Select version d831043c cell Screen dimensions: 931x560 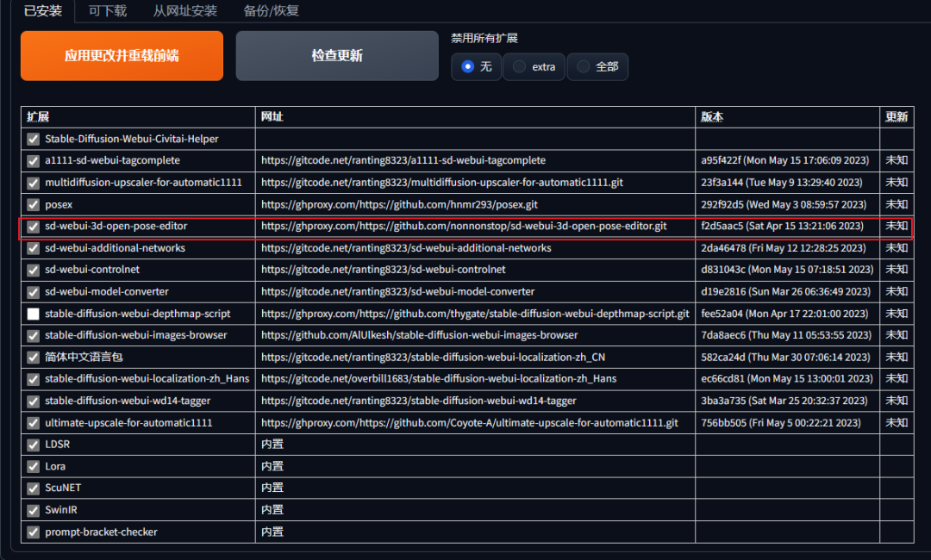787,270
